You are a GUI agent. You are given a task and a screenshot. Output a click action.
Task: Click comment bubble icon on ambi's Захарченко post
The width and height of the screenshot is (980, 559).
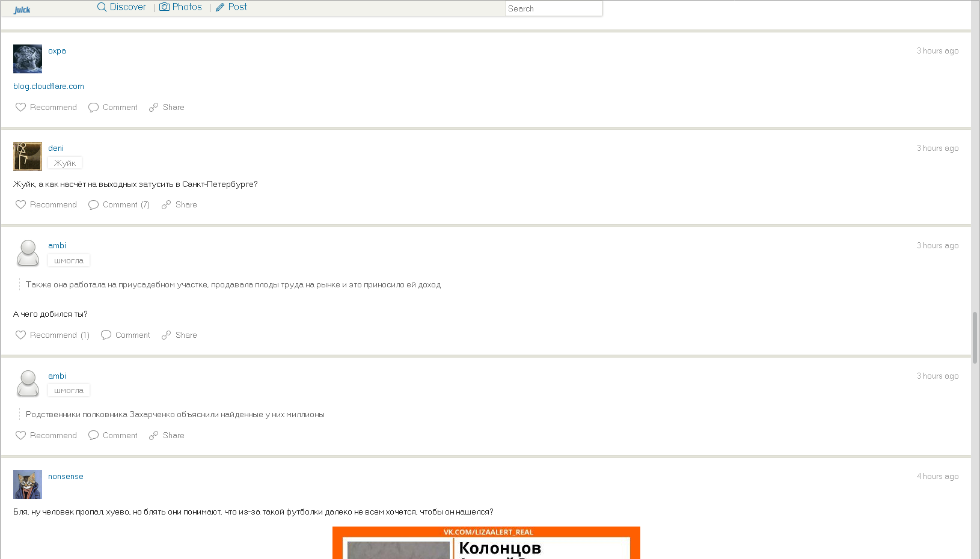[x=93, y=435]
